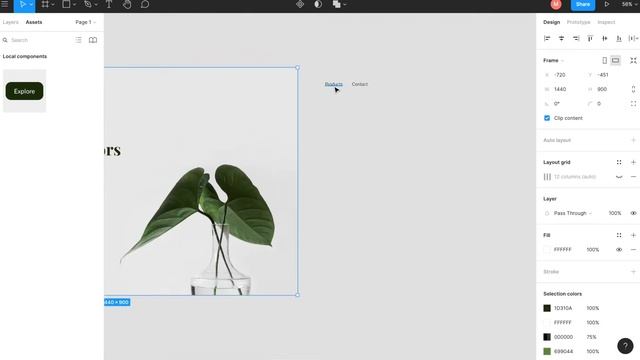Viewport: 640px width, 360px height.
Task: Select the Frame tool
Action: [x=45, y=4]
